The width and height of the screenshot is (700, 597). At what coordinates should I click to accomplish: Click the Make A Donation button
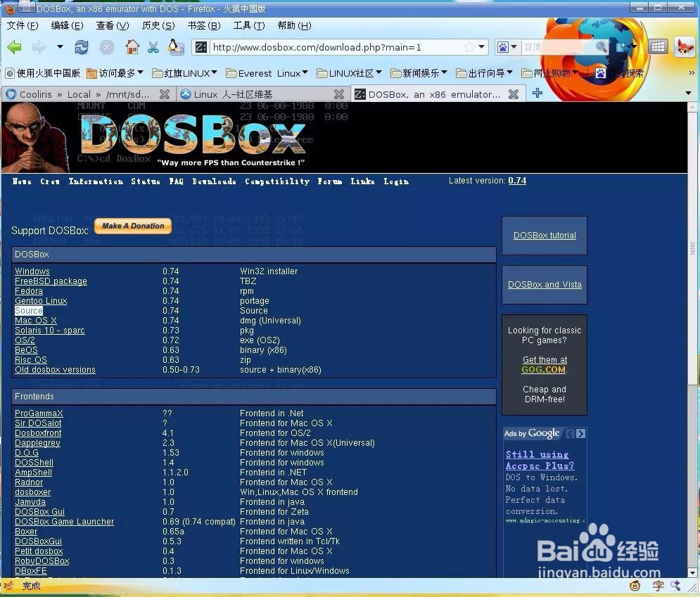132,226
